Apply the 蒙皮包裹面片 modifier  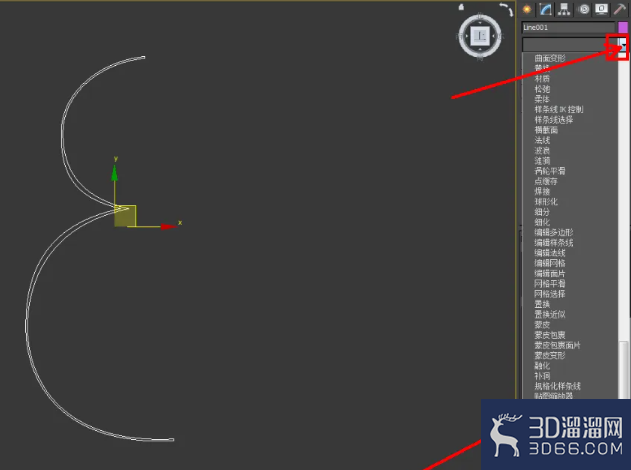(x=557, y=345)
